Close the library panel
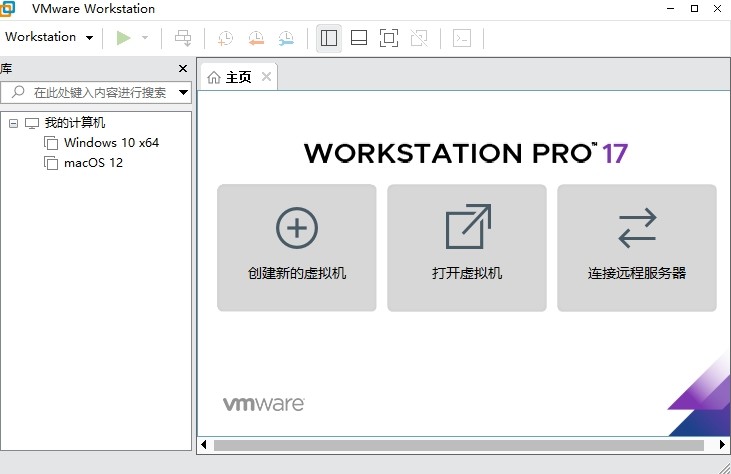 183,69
